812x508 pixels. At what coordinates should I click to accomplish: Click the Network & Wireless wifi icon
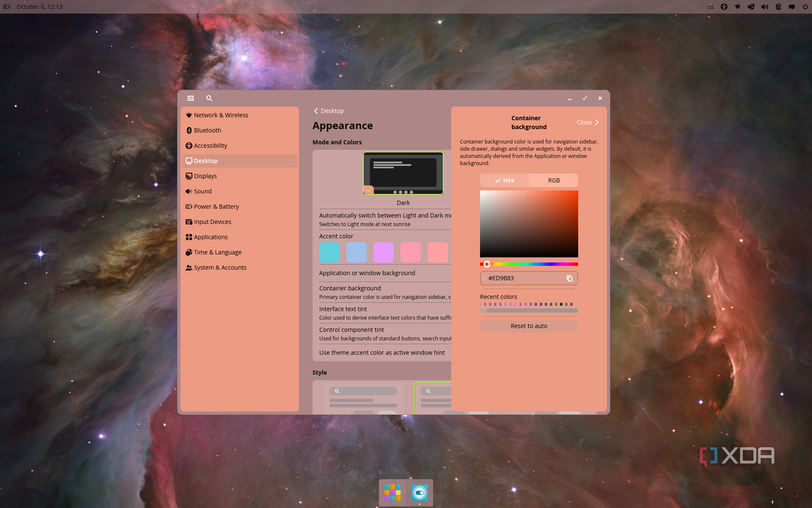click(x=189, y=115)
